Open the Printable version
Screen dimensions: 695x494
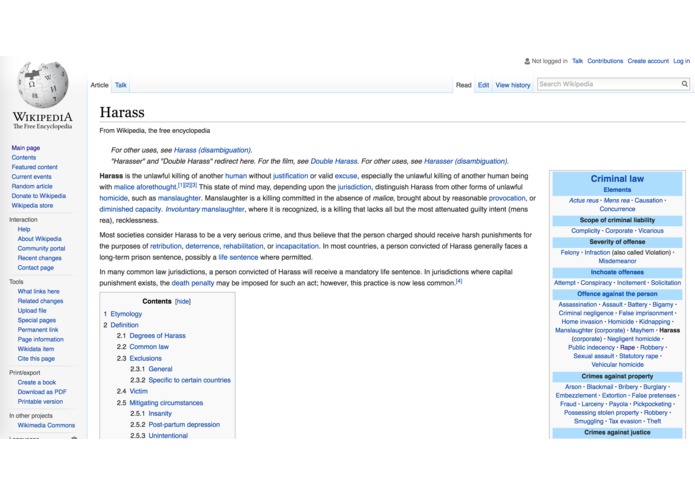pos(40,402)
